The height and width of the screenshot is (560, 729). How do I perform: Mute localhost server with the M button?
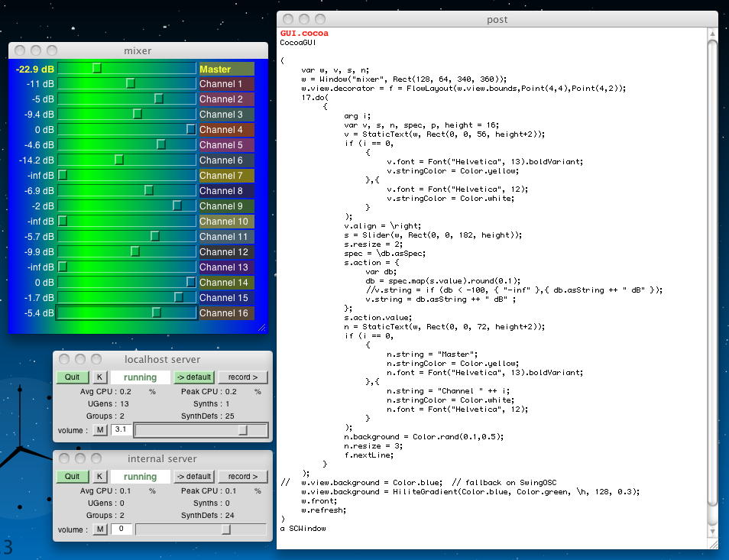point(100,430)
